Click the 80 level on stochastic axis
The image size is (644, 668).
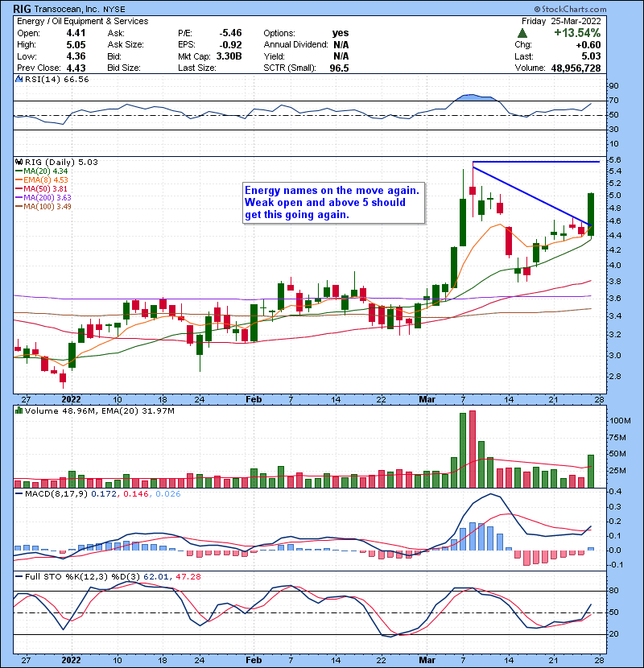pyautogui.click(x=613, y=591)
